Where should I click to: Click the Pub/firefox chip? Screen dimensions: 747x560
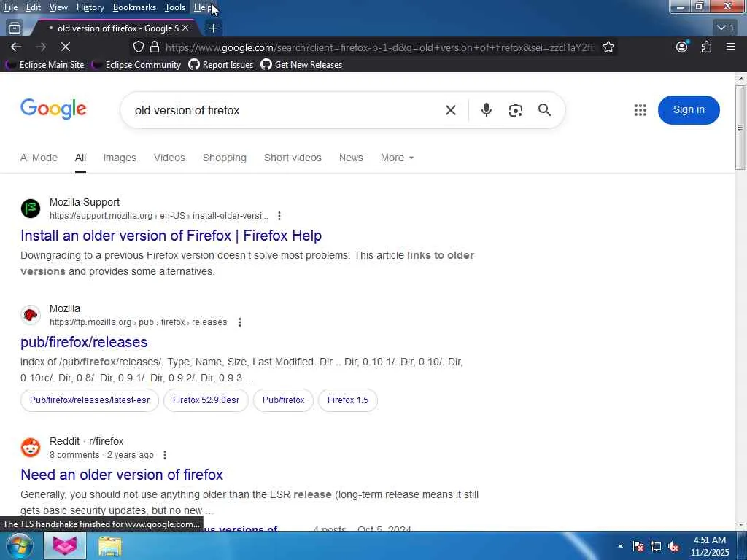point(283,400)
